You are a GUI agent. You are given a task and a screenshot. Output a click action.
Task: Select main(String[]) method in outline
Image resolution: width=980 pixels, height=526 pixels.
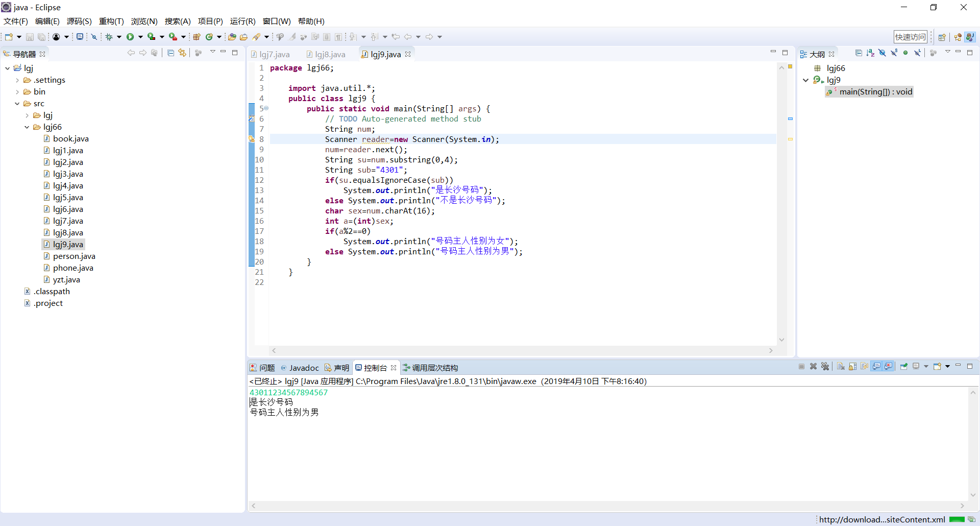pyautogui.click(x=875, y=92)
